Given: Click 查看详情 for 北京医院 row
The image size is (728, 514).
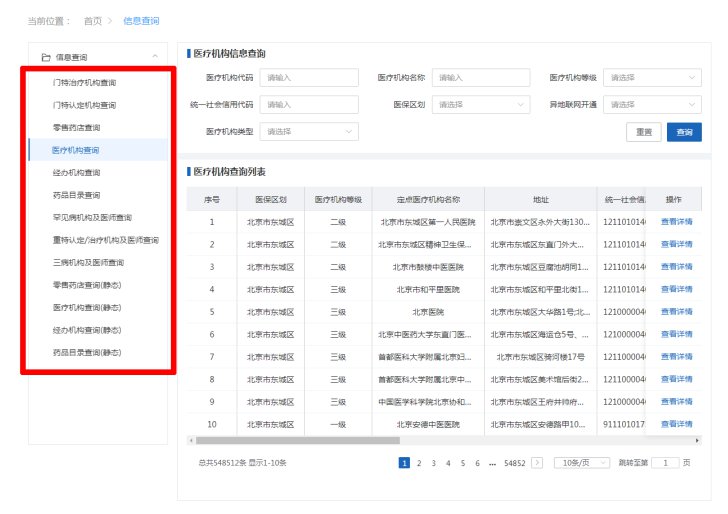Looking at the screenshot, I should pos(676,311).
